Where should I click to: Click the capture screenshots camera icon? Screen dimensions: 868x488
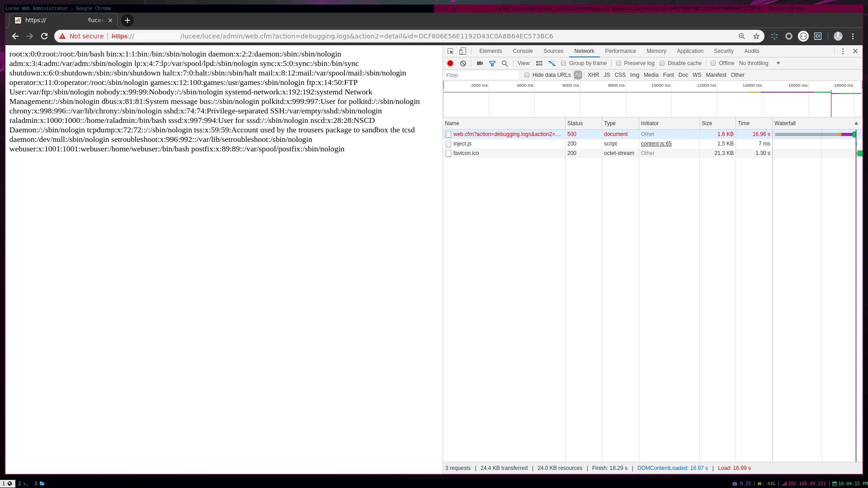point(480,63)
